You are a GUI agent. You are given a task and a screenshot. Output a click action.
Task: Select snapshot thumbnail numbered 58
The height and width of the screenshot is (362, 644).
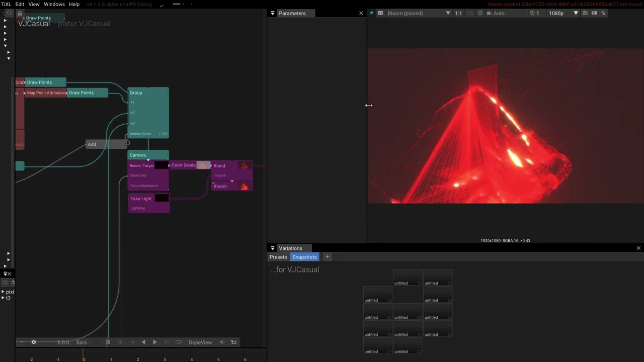click(x=378, y=295)
